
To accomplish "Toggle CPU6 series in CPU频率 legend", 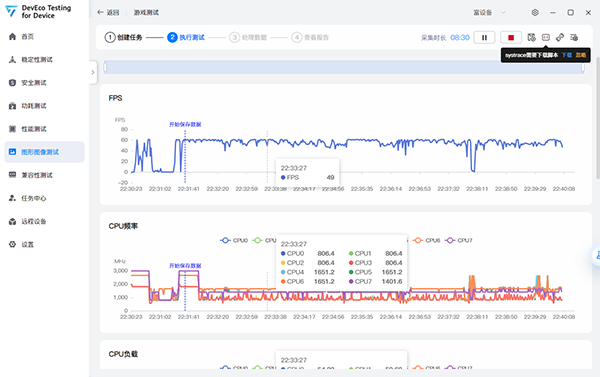I will tap(427, 240).
